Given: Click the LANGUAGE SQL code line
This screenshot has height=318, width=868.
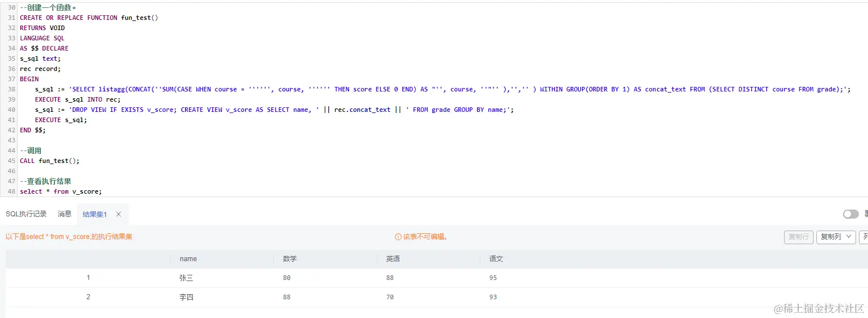Looking at the screenshot, I should click(43, 38).
